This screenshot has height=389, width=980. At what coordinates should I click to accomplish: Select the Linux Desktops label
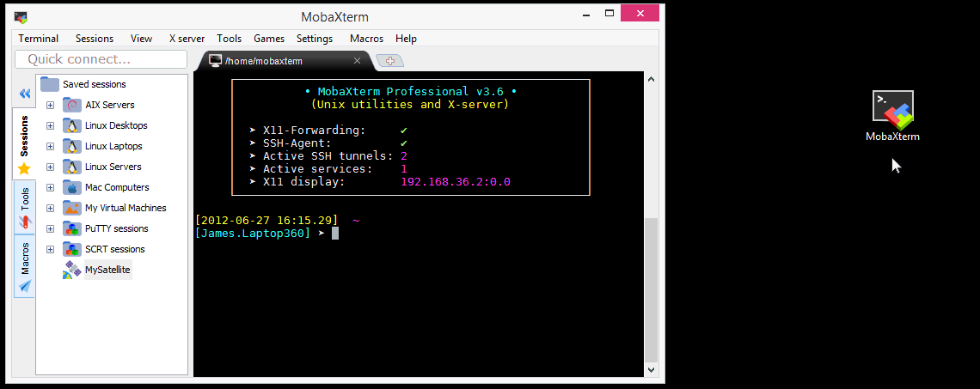(116, 125)
